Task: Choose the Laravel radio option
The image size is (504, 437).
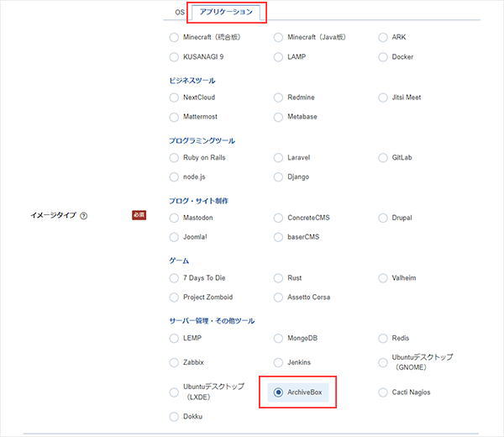Action: (x=278, y=157)
